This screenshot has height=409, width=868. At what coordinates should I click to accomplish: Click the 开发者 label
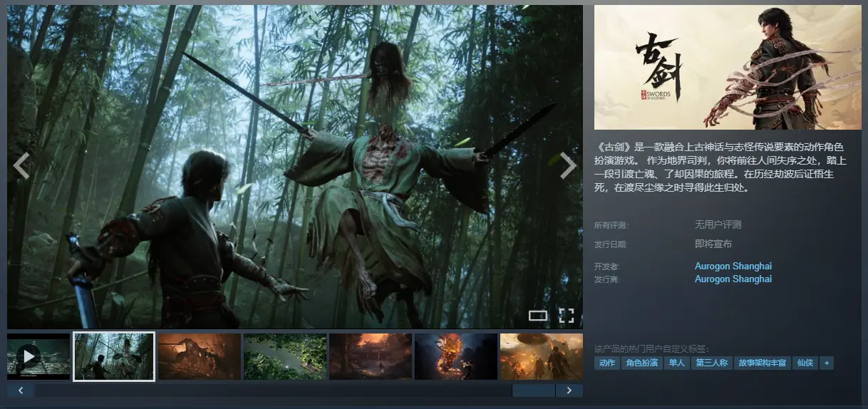[x=608, y=266]
